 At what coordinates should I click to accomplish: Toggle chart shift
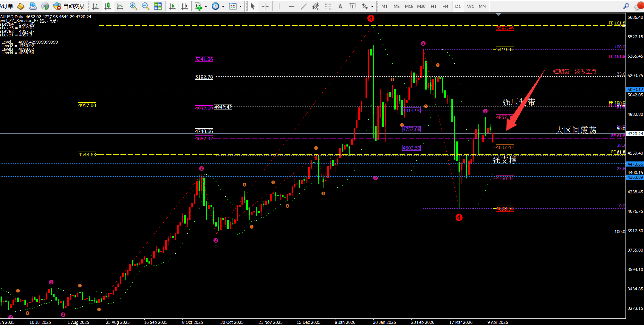coord(185,6)
